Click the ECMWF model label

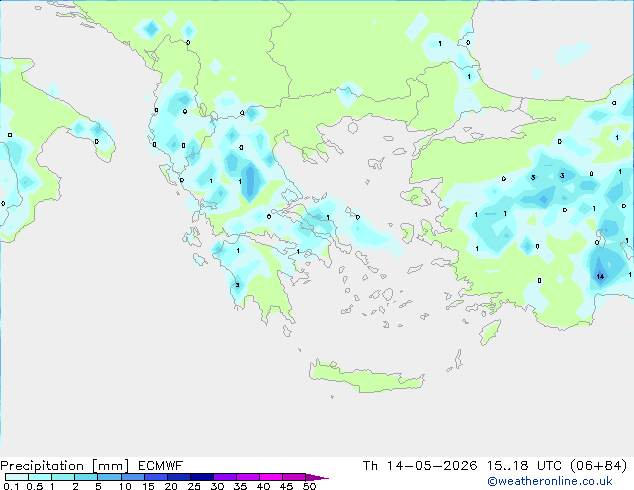(x=160, y=466)
